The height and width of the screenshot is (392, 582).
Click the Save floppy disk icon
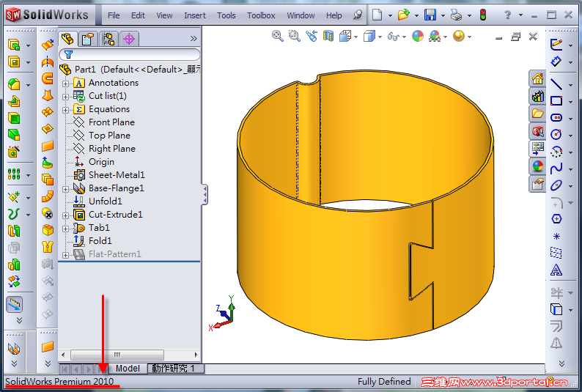coord(430,15)
